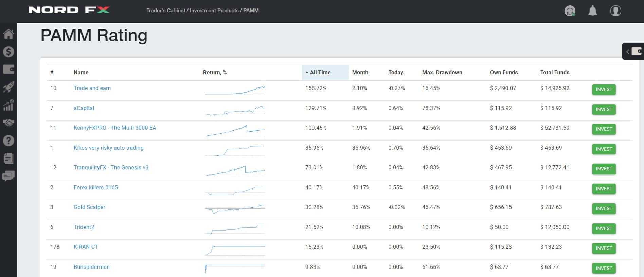Open the question mark help icon
Viewport: 644px width, 277px height.
[8, 141]
